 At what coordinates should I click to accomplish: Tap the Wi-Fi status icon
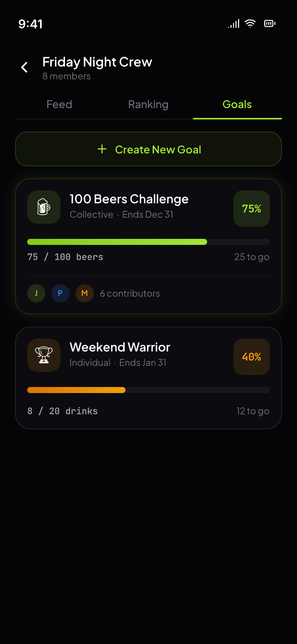[x=250, y=24]
